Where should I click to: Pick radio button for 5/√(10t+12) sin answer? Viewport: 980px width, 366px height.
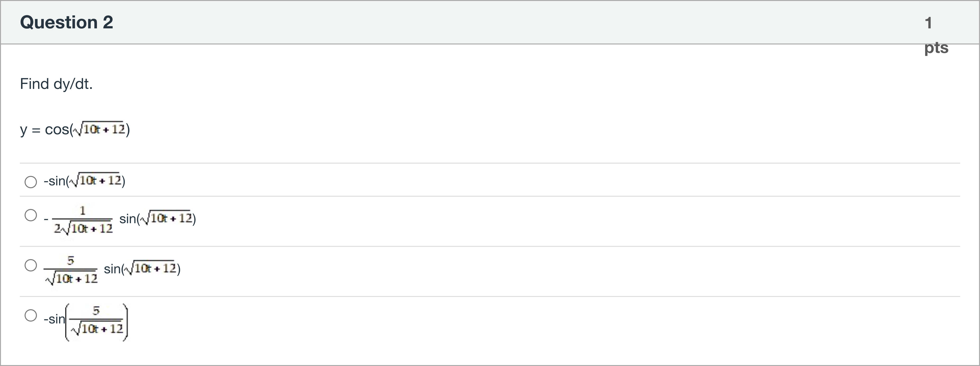tap(31, 265)
